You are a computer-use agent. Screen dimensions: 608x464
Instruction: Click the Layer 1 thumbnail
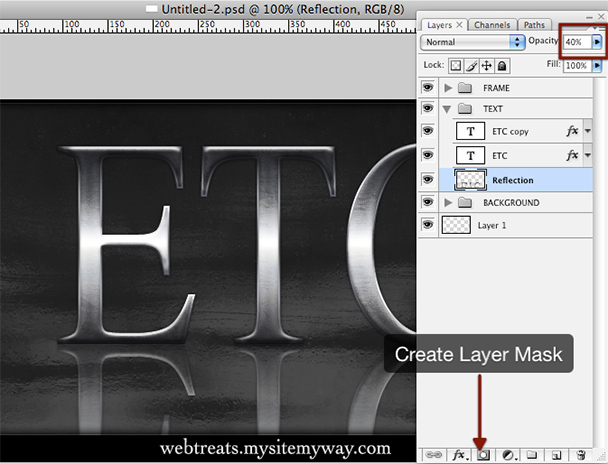[x=456, y=225]
